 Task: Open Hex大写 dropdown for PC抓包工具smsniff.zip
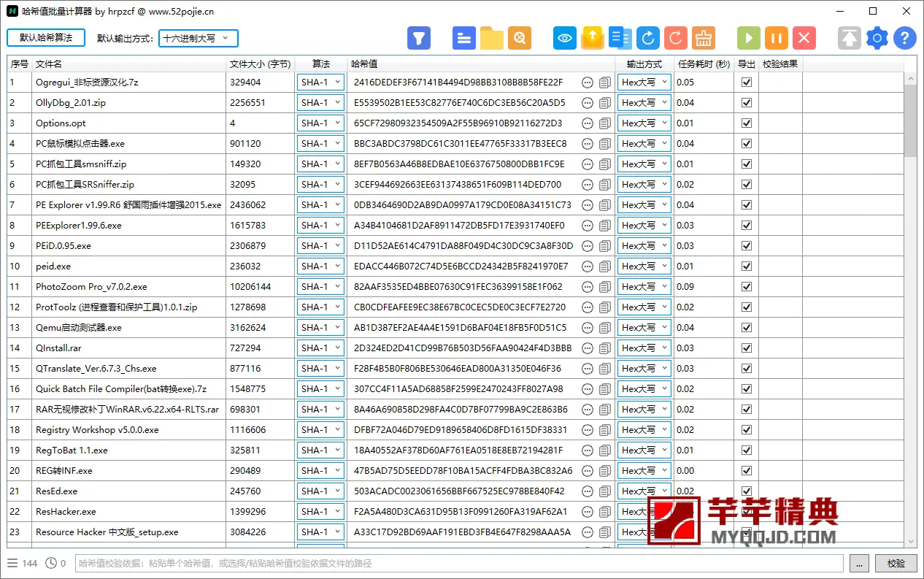pyautogui.click(x=644, y=164)
